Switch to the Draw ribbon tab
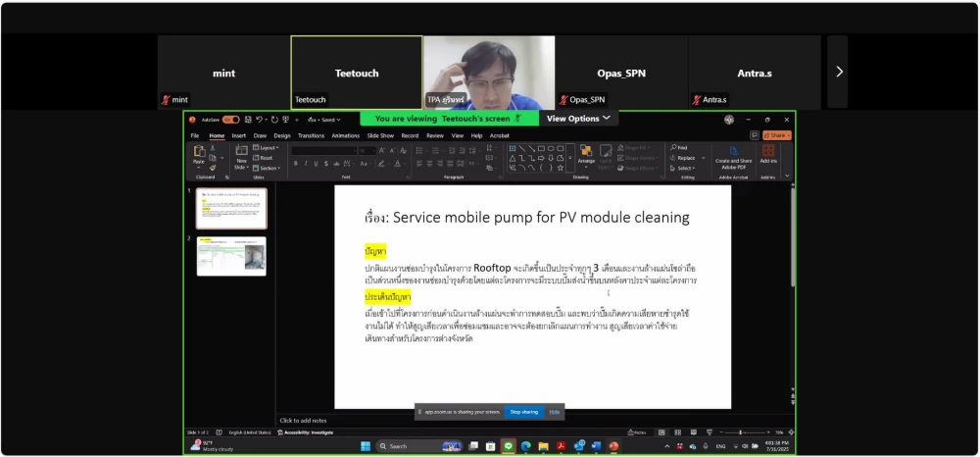This screenshot has height=457, width=980. point(260,135)
